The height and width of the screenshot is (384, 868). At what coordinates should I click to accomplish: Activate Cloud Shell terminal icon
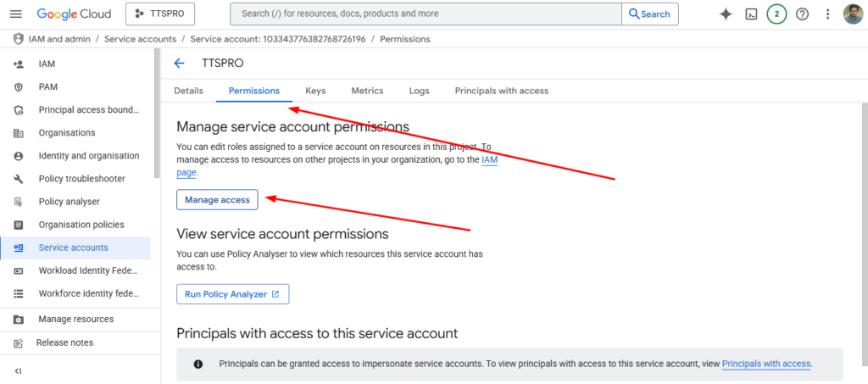pos(751,14)
